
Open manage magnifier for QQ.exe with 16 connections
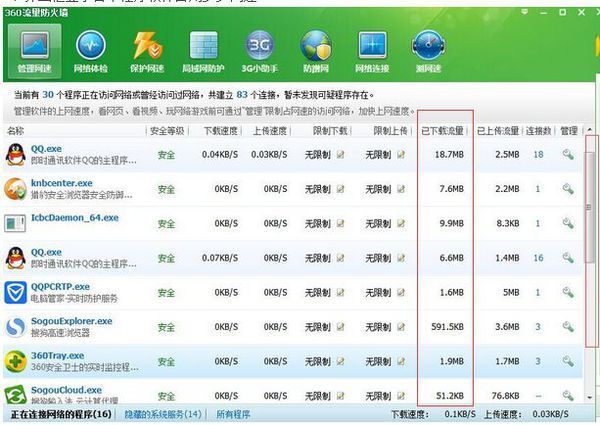pos(568,258)
